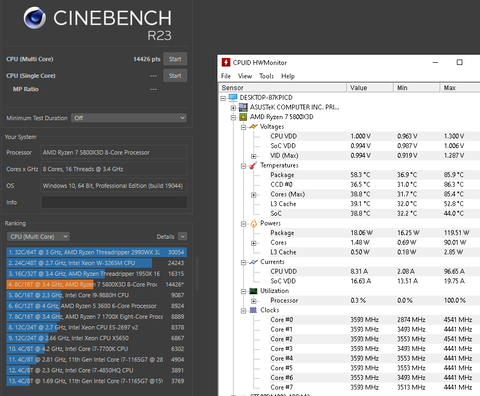Start the CPU (Single Core) test
The width and height of the screenshot is (480, 396).
tap(175, 75)
